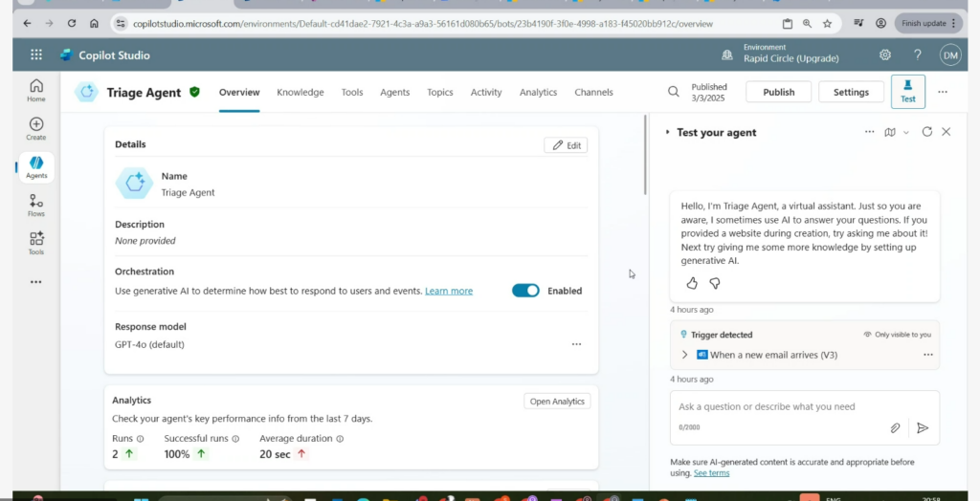The height and width of the screenshot is (501, 980).
Task: Switch to the Overview tab
Action: (238, 92)
